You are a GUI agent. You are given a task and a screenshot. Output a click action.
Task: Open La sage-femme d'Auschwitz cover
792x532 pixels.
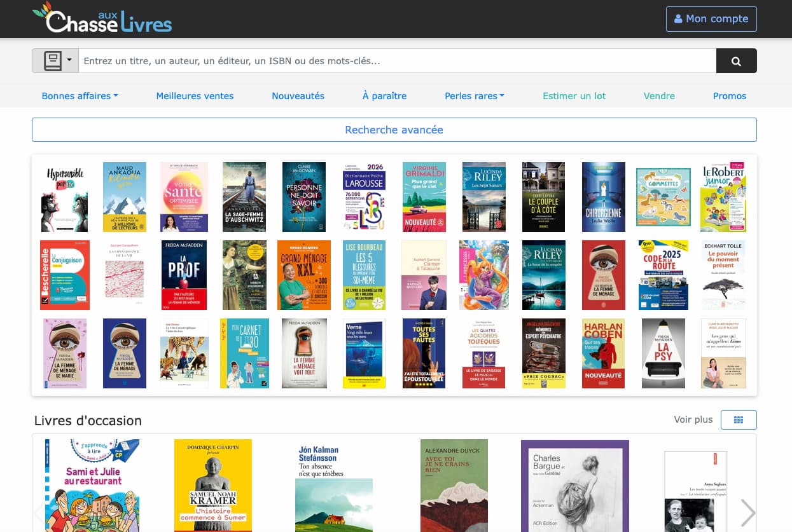click(x=244, y=197)
